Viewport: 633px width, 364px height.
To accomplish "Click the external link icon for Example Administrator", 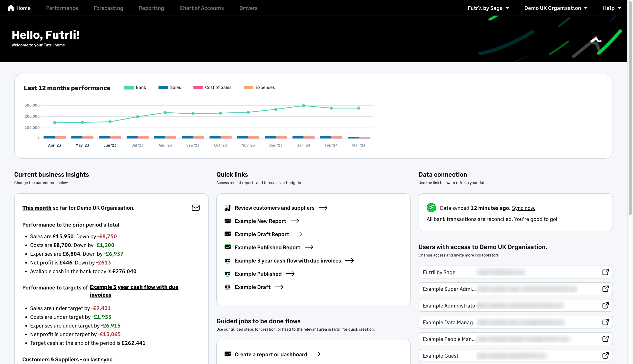I will click(605, 305).
